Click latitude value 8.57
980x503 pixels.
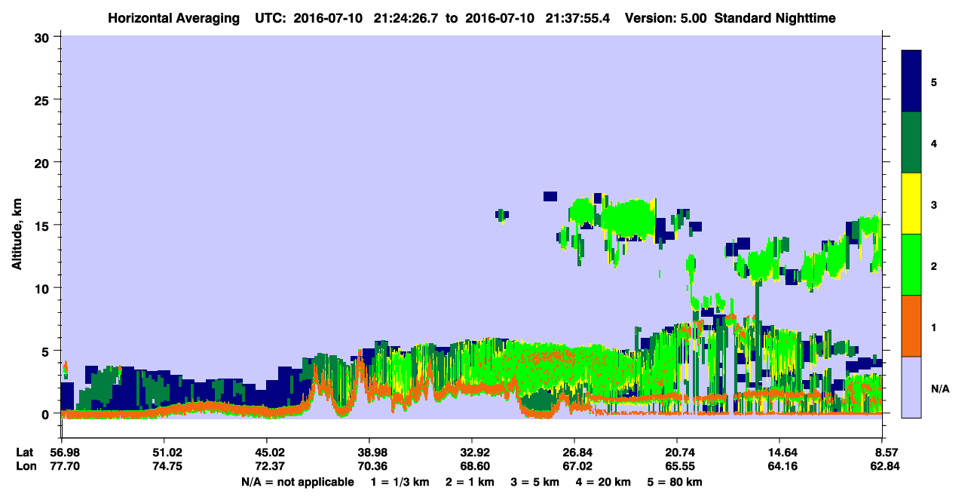[886, 452]
